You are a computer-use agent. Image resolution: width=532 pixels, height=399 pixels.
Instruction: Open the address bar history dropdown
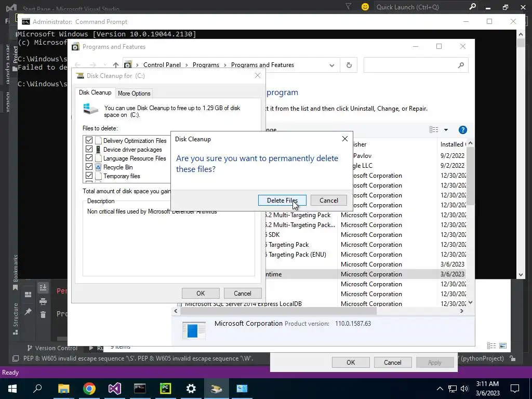tap(332, 65)
